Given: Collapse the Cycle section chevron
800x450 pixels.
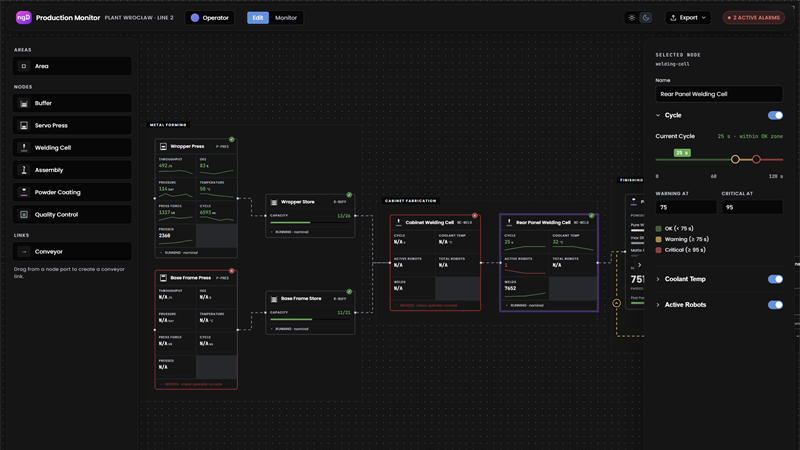Looking at the screenshot, I should (x=658, y=115).
